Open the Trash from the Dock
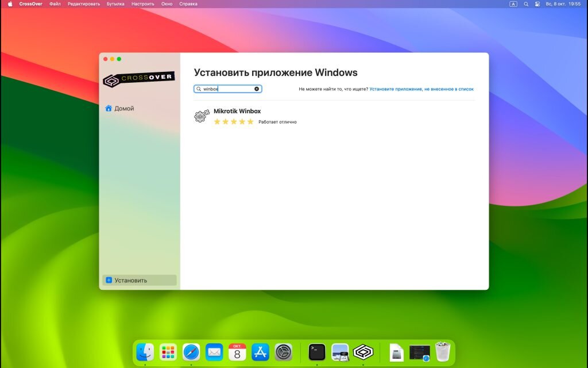Screen dimensions: 588x368 [443, 352]
